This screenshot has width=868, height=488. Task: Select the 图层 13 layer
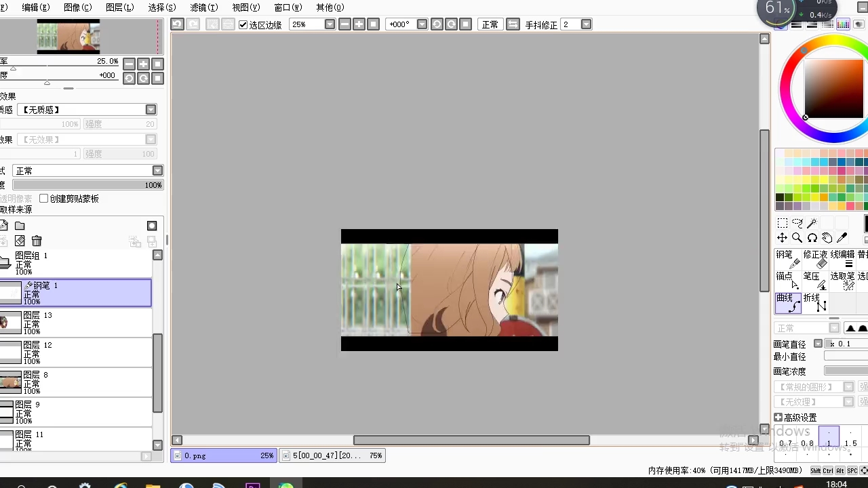(75, 323)
